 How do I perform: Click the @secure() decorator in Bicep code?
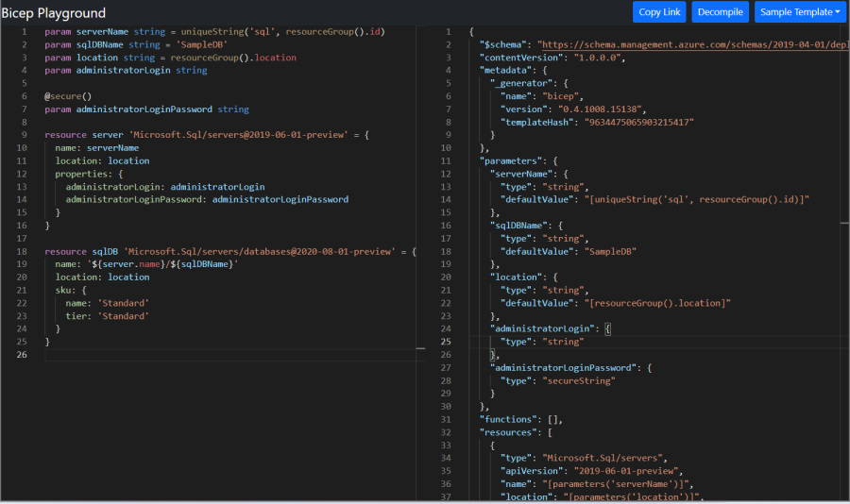coord(68,96)
